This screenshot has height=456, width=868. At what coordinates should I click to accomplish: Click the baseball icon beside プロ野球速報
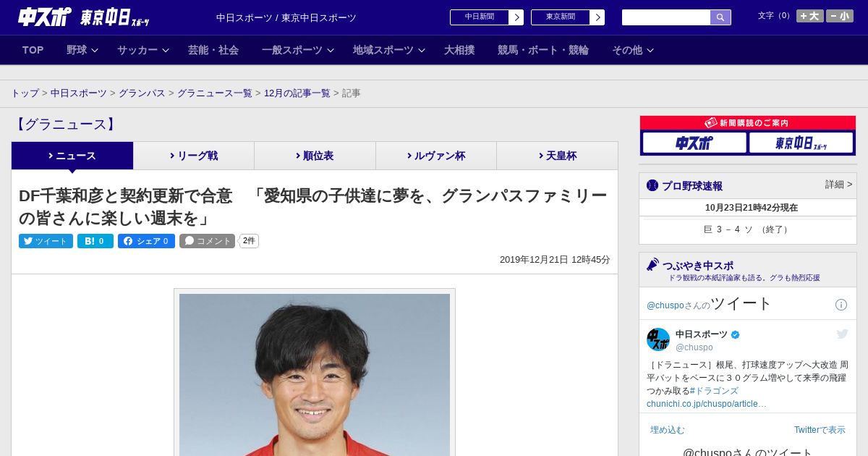(652, 185)
